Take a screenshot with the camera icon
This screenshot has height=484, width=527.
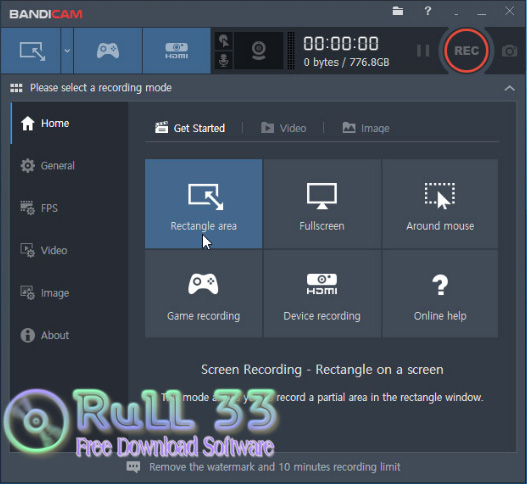[x=509, y=51]
